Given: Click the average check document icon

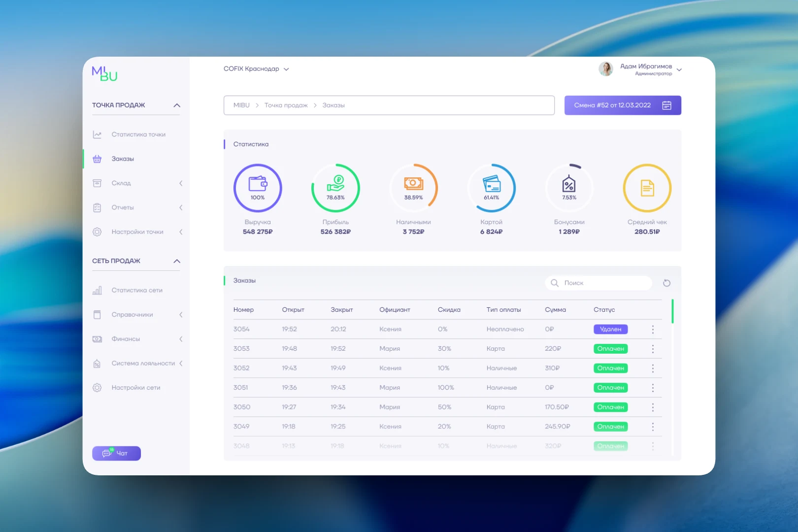Looking at the screenshot, I should [x=647, y=188].
